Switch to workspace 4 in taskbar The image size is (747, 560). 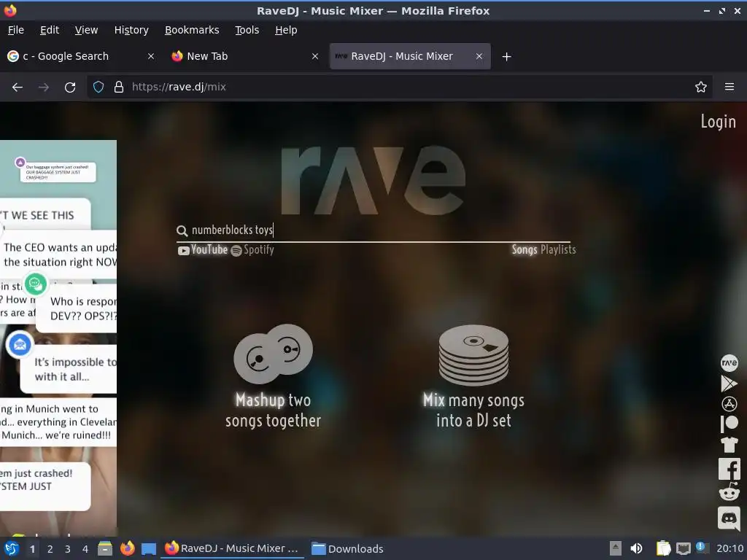pos(85,549)
